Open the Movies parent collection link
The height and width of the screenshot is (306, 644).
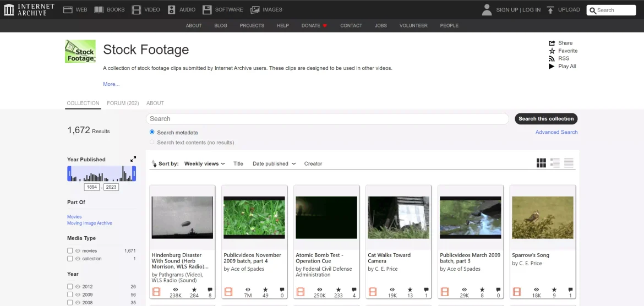click(74, 216)
